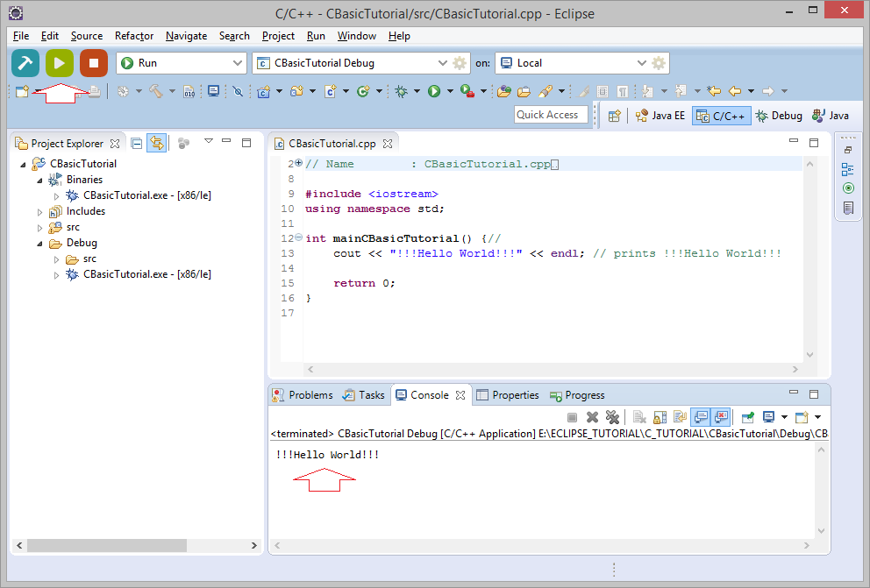The width and height of the screenshot is (870, 588).
Task: Expand the Includes tree node
Action: click(40, 212)
